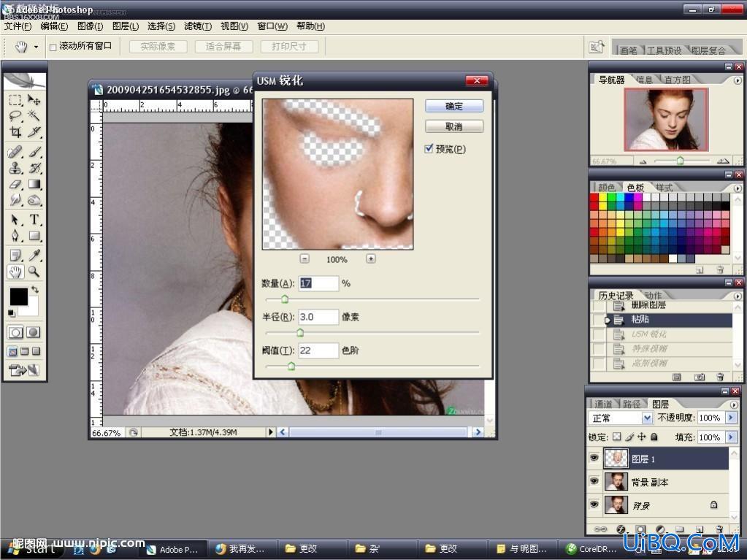Open the Layers panel flyout menu

tap(734, 404)
